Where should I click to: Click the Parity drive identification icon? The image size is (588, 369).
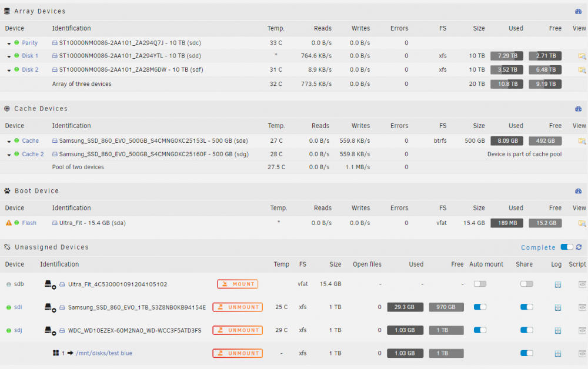[x=55, y=43]
